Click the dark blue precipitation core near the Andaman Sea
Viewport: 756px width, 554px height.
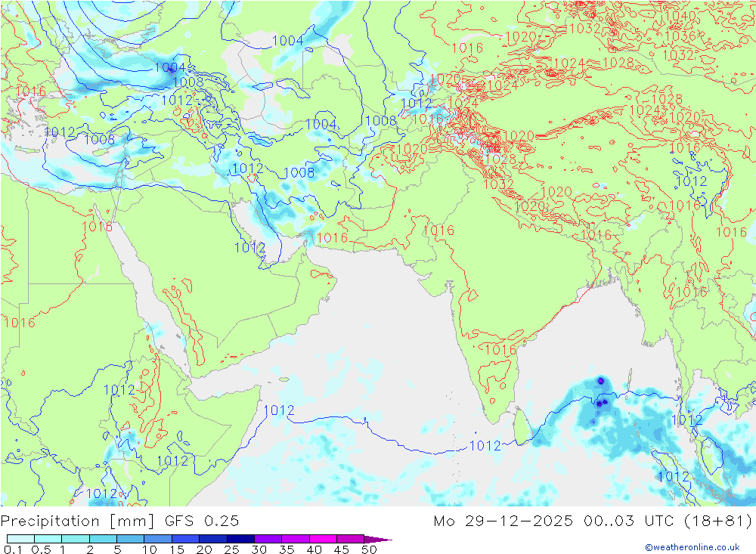(600, 403)
